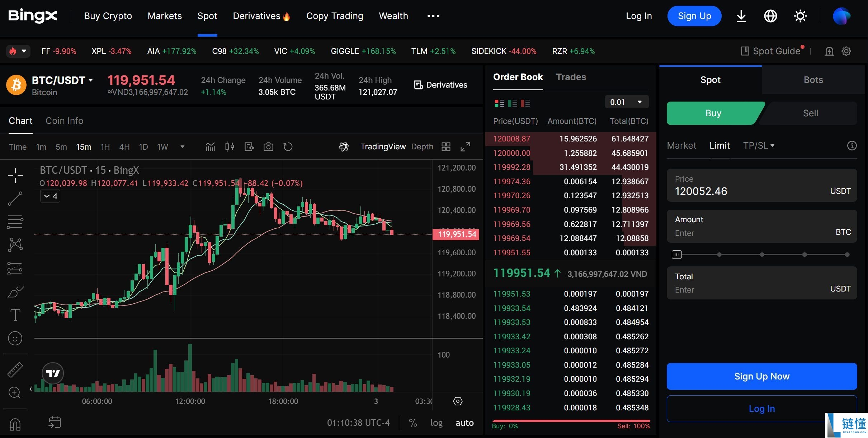Open Copy Trading menu
Image resolution: width=868 pixels, height=438 pixels.
(335, 16)
